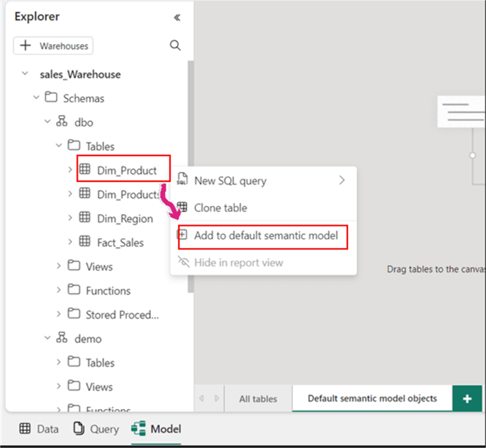The image size is (486, 448).
Task: Click the demo Tables folder icon
Action: coord(74,361)
